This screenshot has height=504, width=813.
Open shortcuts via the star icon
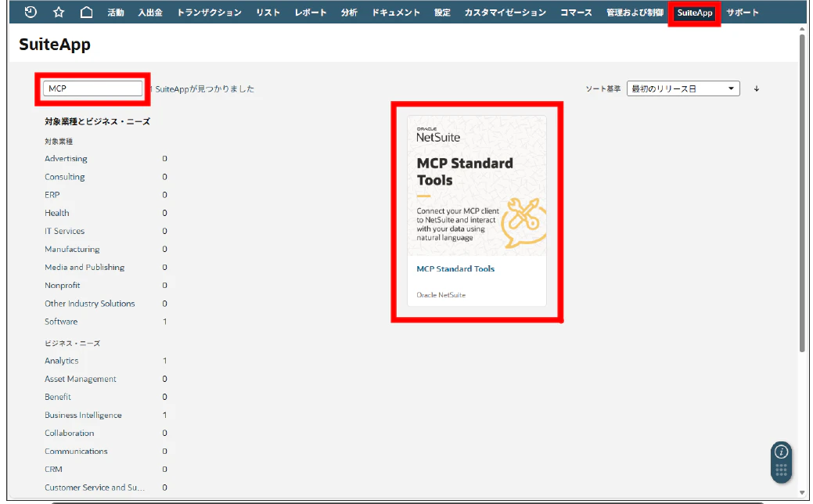(58, 12)
